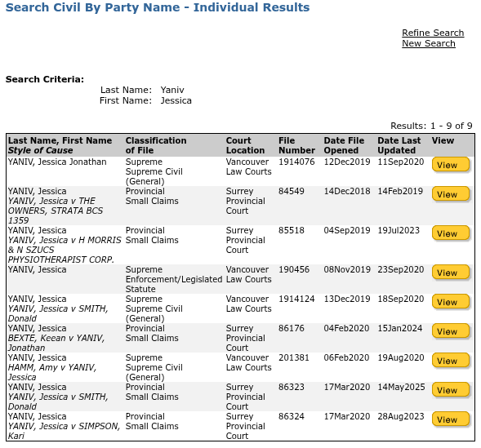The image size is (481, 448).
Task: Click last updated date '14May2025'
Action: (401, 388)
